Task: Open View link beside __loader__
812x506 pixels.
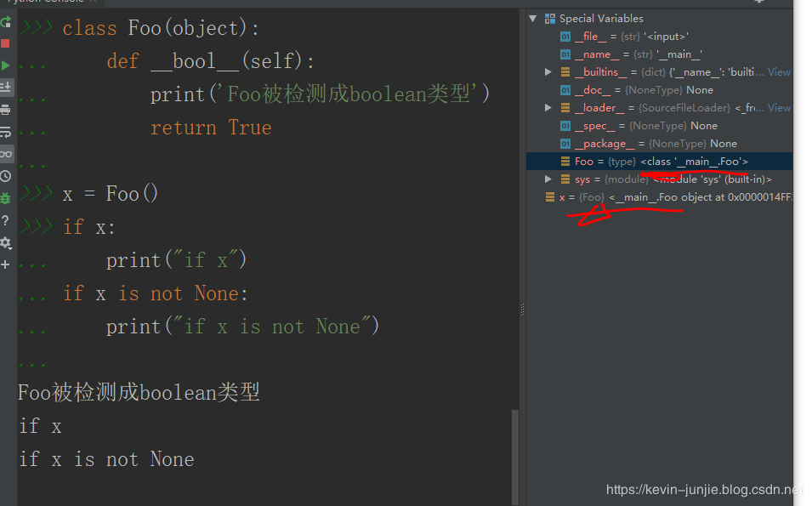Action: click(779, 107)
